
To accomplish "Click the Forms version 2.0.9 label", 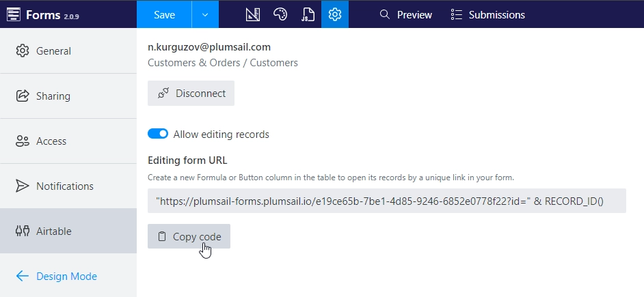I will 72,17.
